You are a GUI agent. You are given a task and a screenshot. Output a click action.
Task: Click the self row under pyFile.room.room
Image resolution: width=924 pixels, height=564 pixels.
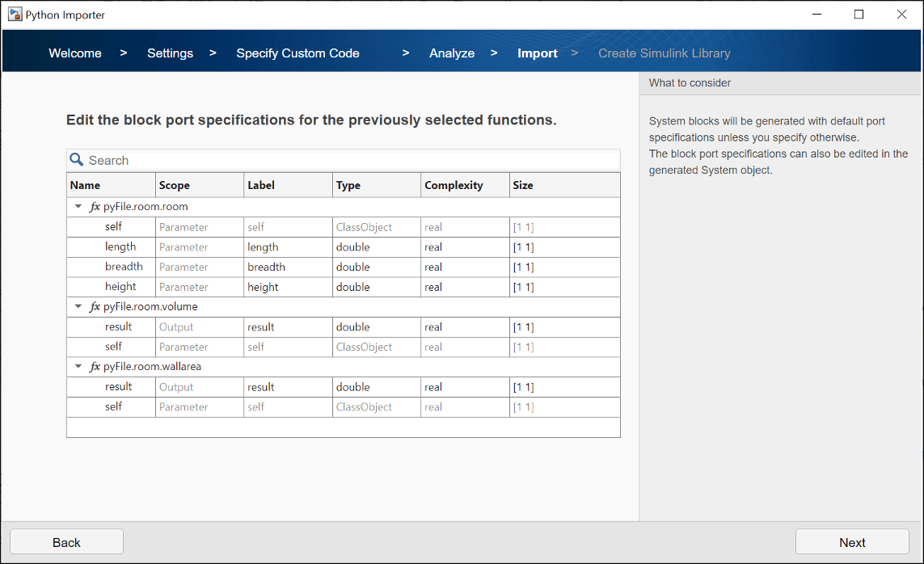344,227
